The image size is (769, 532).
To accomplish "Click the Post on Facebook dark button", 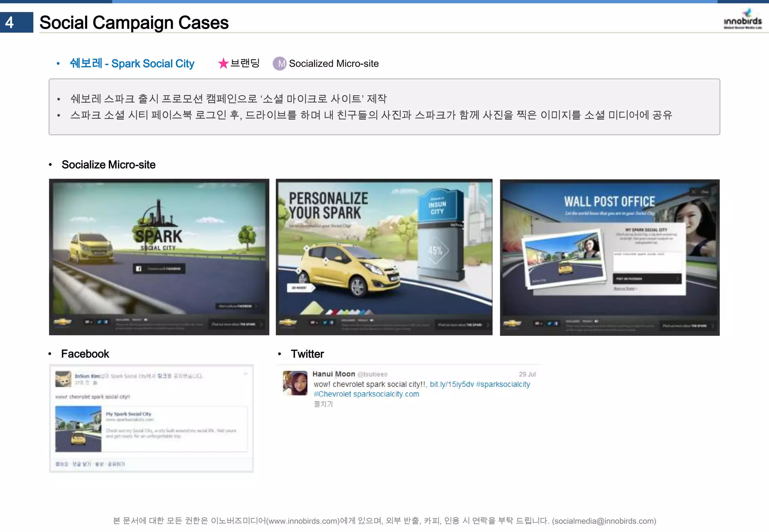I will (x=647, y=279).
